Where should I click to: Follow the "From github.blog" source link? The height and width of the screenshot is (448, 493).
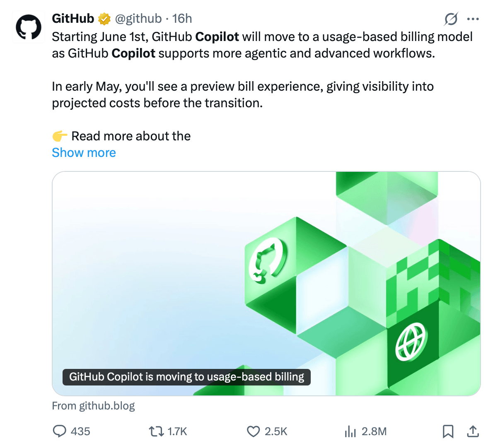tap(94, 406)
